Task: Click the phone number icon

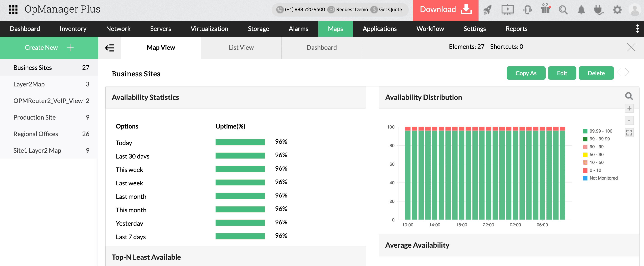Action: 280,9
